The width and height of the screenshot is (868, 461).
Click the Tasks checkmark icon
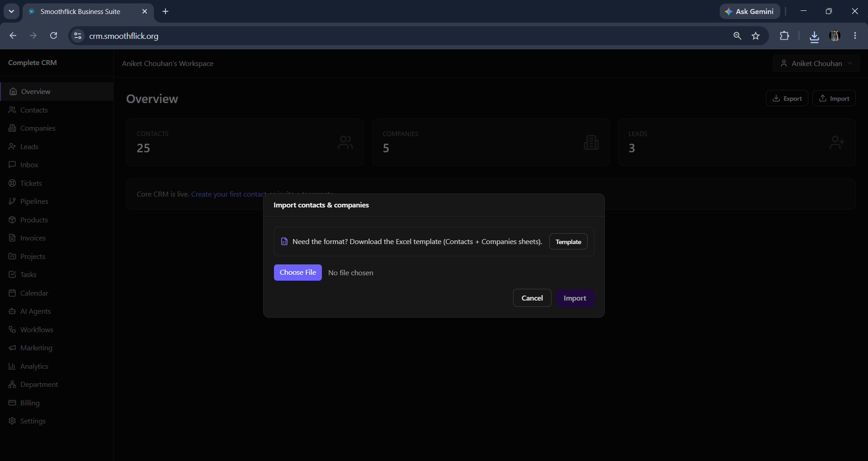coord(12,274)
